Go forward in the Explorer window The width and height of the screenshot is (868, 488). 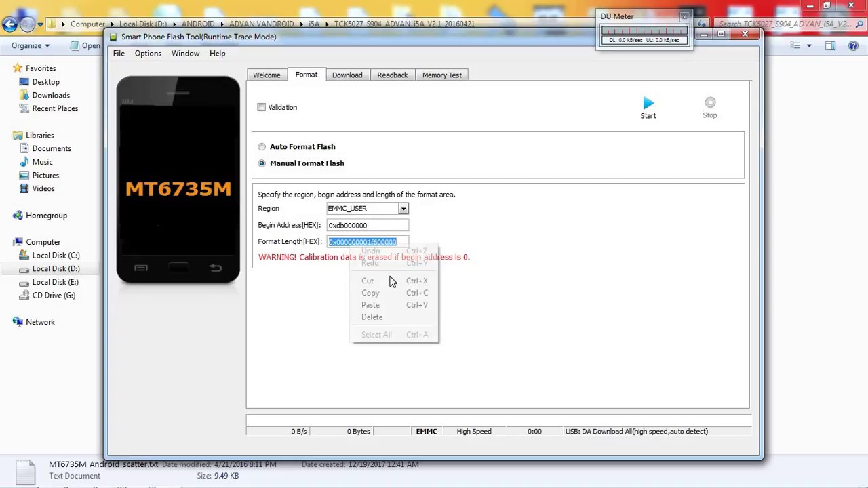point(27,24)
